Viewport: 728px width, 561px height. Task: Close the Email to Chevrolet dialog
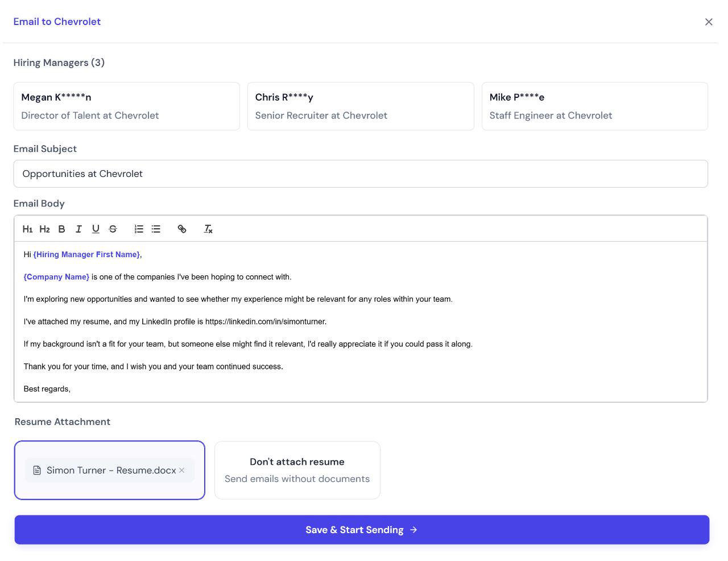click(x=709, y=22)
